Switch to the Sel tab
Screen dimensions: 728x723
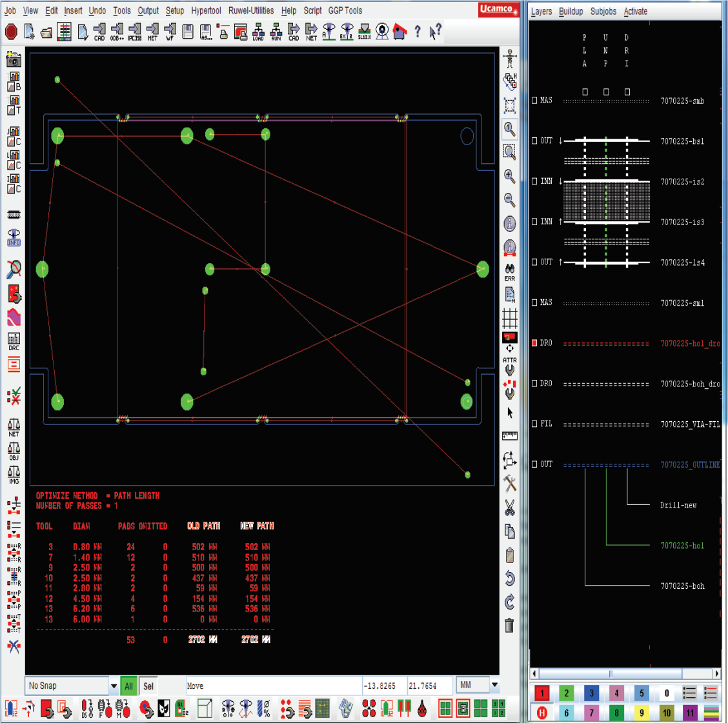point(148,686)
